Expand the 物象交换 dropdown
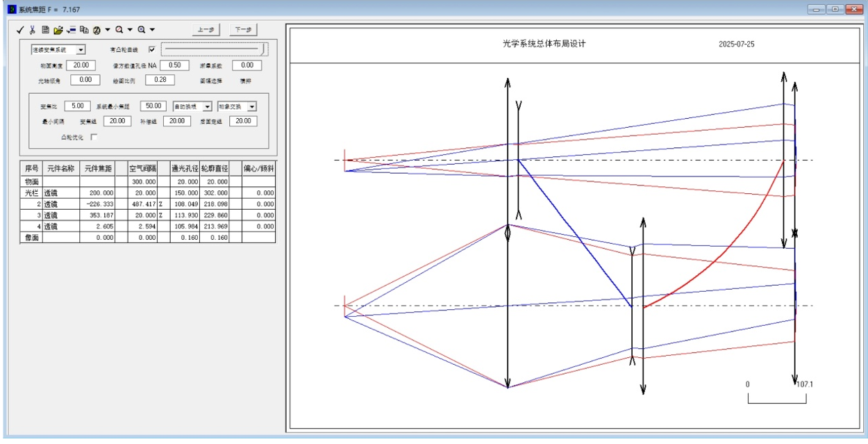 point(251,107)
